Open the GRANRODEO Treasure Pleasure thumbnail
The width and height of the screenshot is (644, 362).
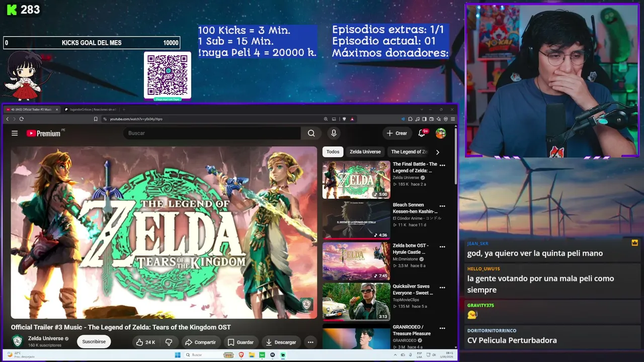356,336
